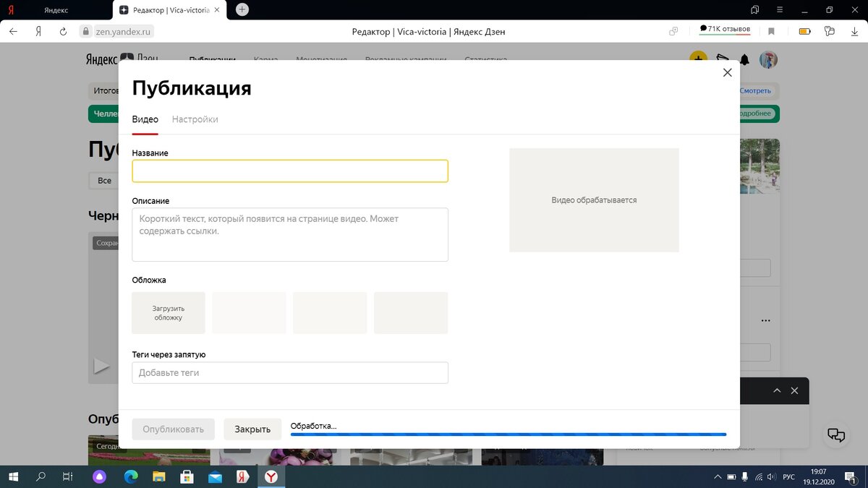Viewport: 868px width, 488px height.
Task: Click the copy-tab icon left of reviews badge
Action: point(673,31)
